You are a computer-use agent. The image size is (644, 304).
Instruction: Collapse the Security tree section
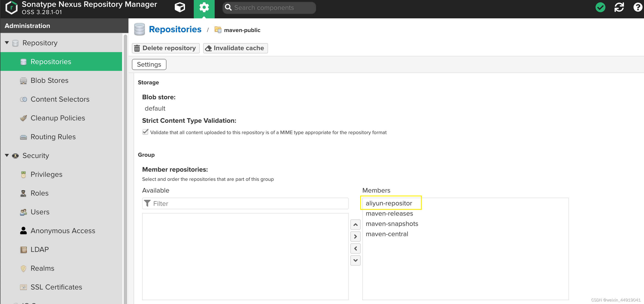[x=7, y=155]
